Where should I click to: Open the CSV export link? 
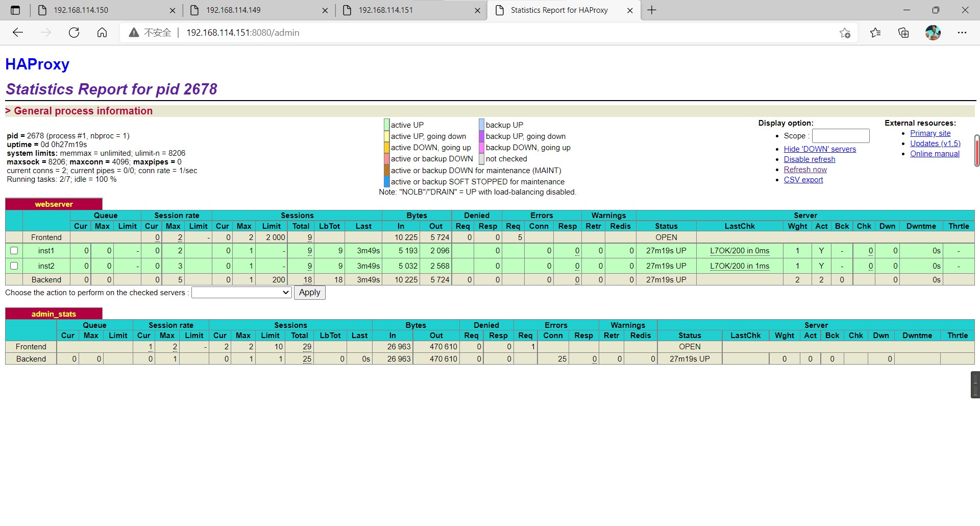point(803,180)
